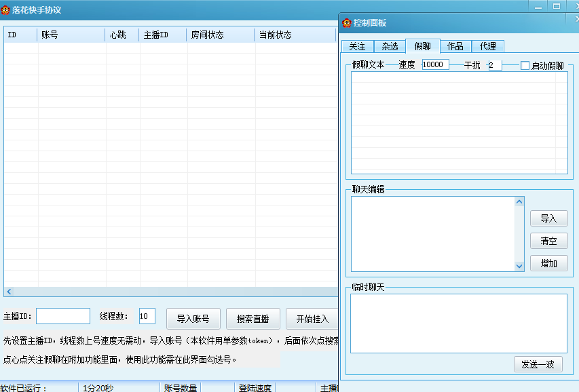Click the 增加 button
Image resolution: width=579 pixels, height=392 pixels.
(x=548, y=263)
